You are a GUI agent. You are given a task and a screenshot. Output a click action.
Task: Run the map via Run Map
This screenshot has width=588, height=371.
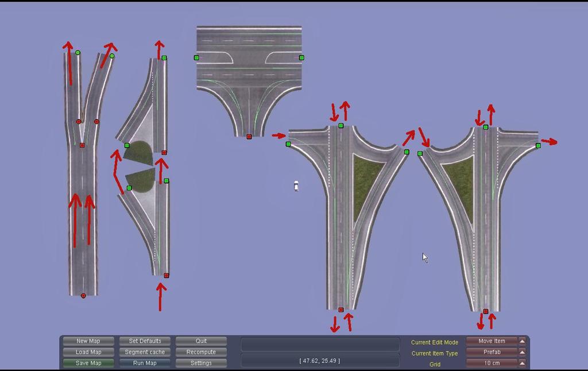pos(145,363)
